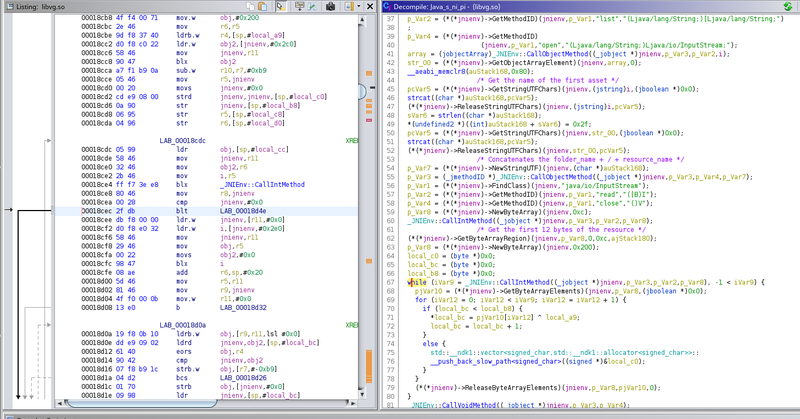Click 'else' keyword on decompile line 74
This screenshot has height=419, width=800.
pos(430,343)
